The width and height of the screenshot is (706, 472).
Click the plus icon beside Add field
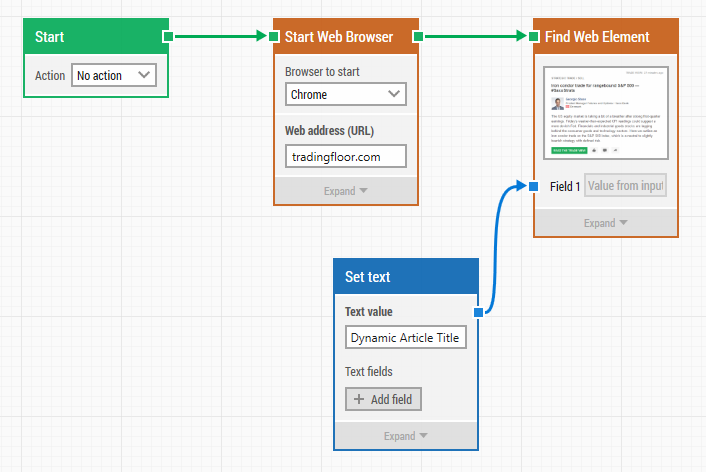click(x=358, y=399)
